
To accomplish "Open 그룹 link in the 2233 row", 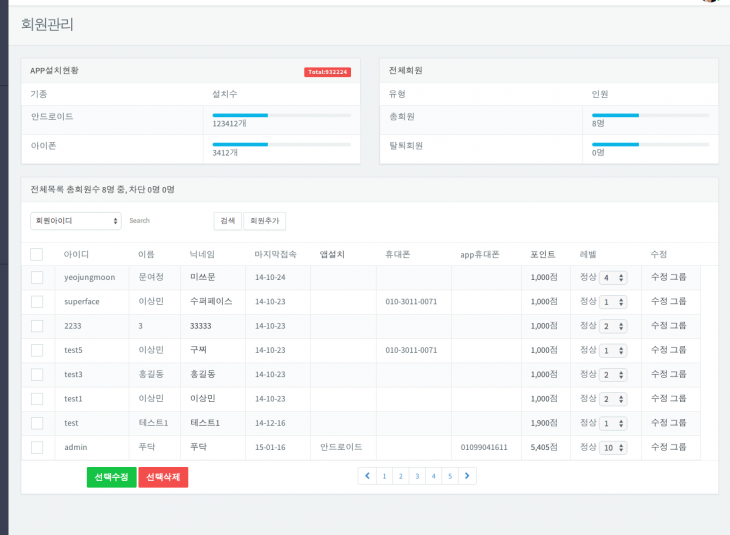I will pos(678,325).
